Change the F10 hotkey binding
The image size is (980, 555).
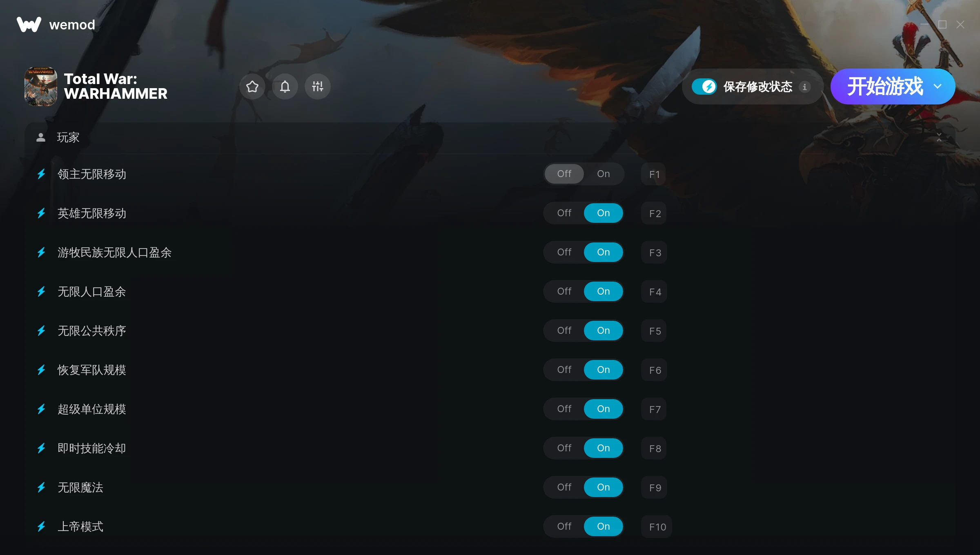(x=657, y=527)
